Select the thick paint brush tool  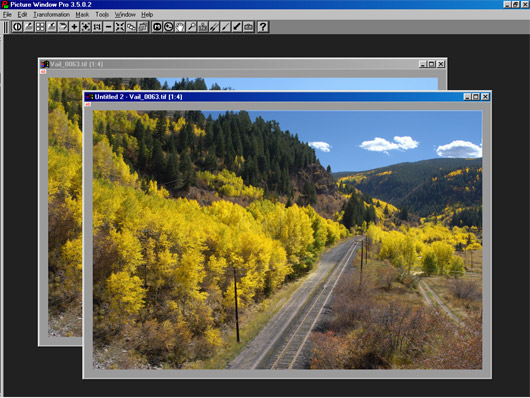tap(237, 27)
